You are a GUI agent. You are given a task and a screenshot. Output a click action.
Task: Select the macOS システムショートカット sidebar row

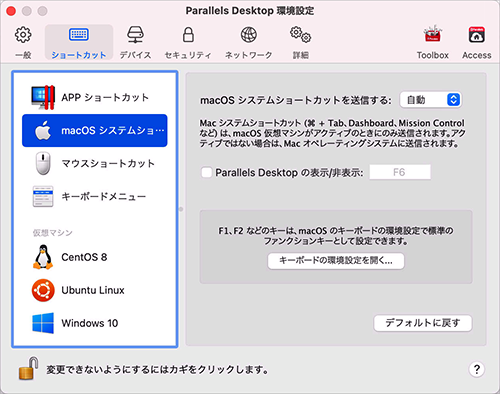(95, 130)
